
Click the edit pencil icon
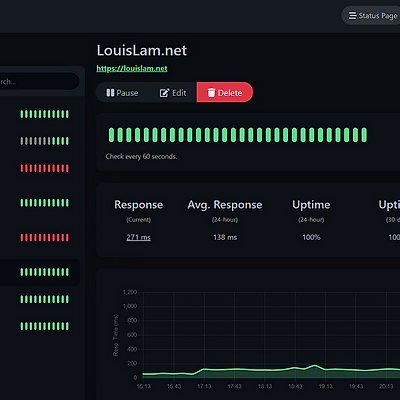pyautogui.click(x=164, y=93)
